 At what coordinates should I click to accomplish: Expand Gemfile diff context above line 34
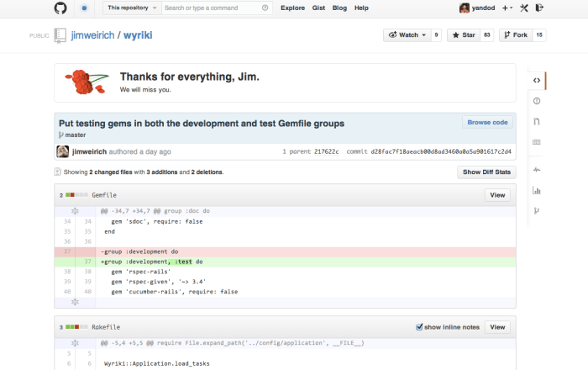[75, 211]
